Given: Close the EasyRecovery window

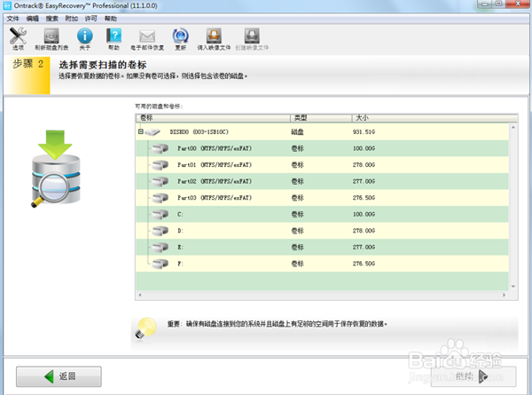Looking at the screenshot, I should 518,4.
